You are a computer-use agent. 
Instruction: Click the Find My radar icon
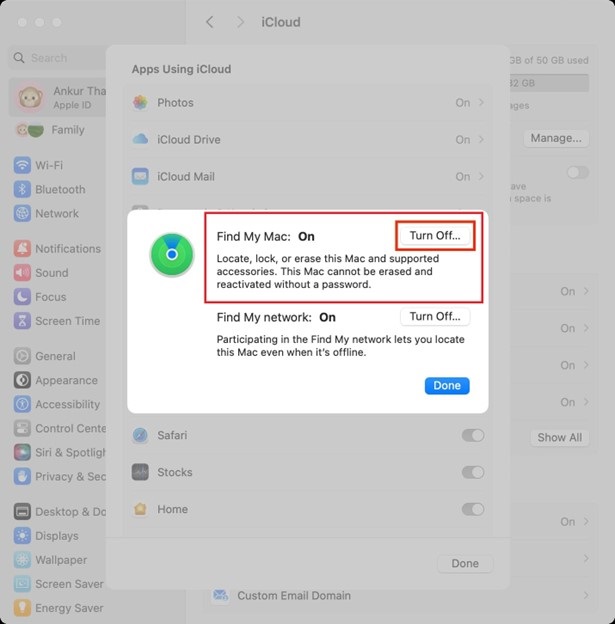pos(172,255)
